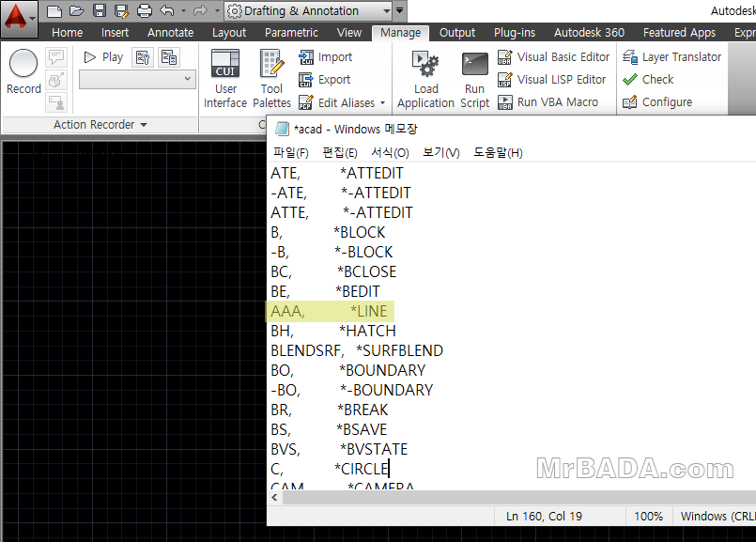Expand the Edit Aliases dropdown arrow
The height and width of the screenshot is (542, 756).
(383, 102)
